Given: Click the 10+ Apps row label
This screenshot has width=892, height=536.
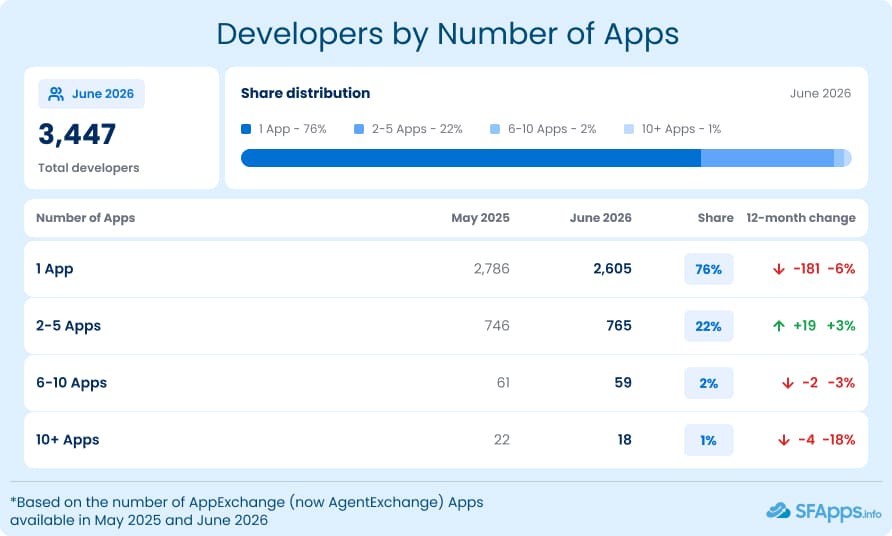Looking at the screenshot, I should tap(68, 440).
